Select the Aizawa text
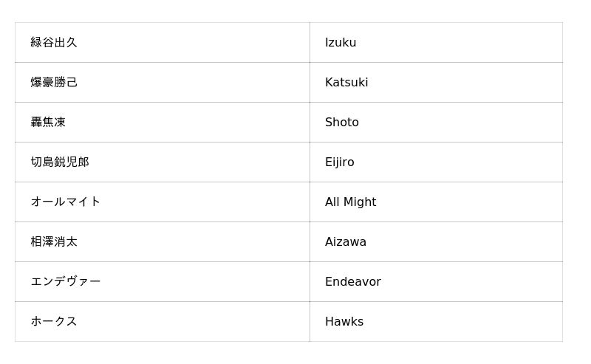 [x=346, y=242]
